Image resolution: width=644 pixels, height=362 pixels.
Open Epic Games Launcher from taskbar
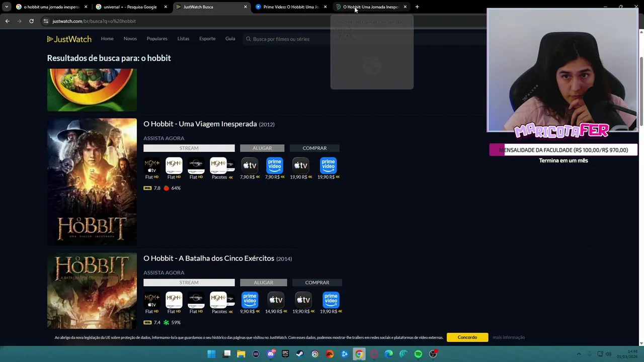pos(285,354)
